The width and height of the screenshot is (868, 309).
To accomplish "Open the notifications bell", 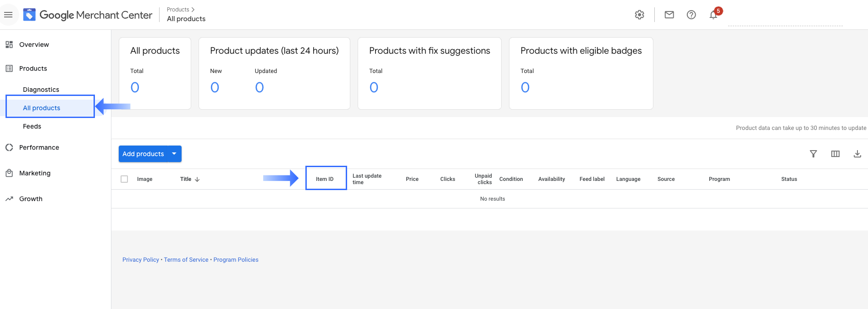I will point(713,15).
